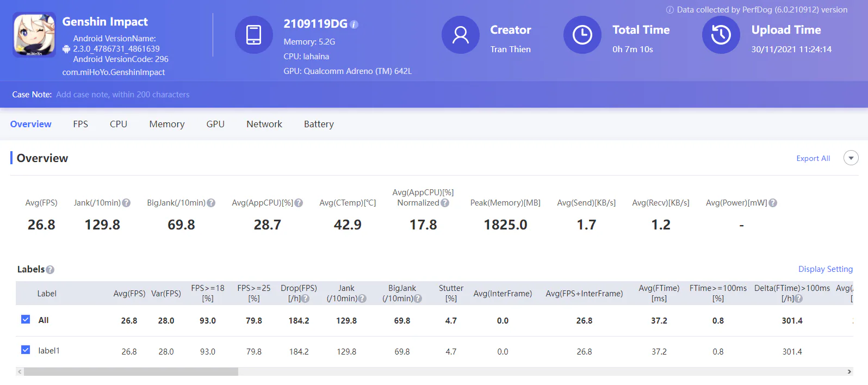Screen dimensions: 868x385
Task: Click the scrollbar left arrow
Action: [20, 371]
